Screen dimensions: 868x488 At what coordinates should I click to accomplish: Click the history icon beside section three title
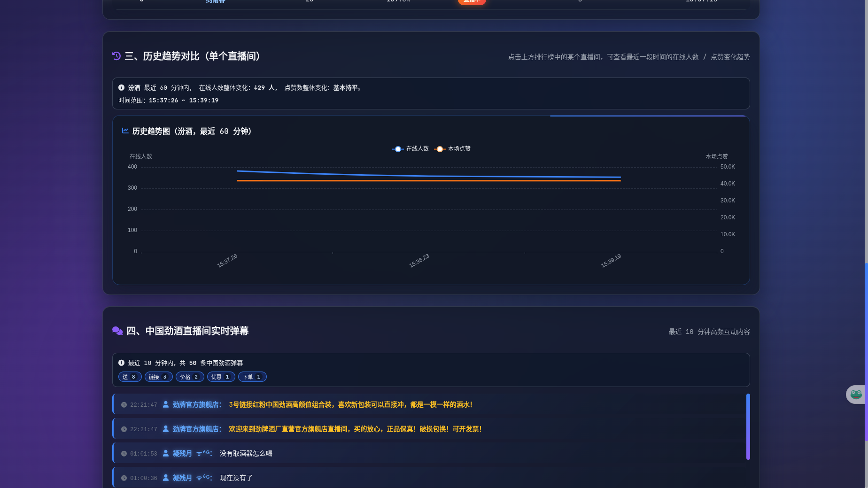(x=116, y=56)
